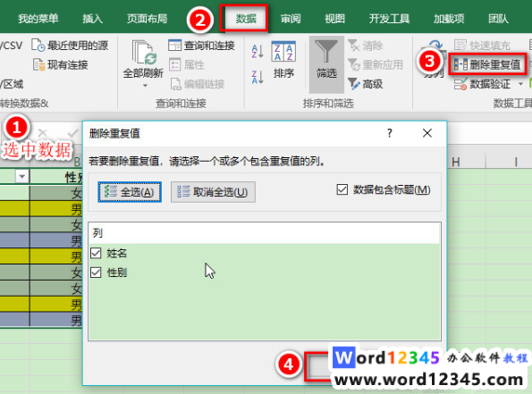Open the 数据 ribbon tab

tap(246, 19)
